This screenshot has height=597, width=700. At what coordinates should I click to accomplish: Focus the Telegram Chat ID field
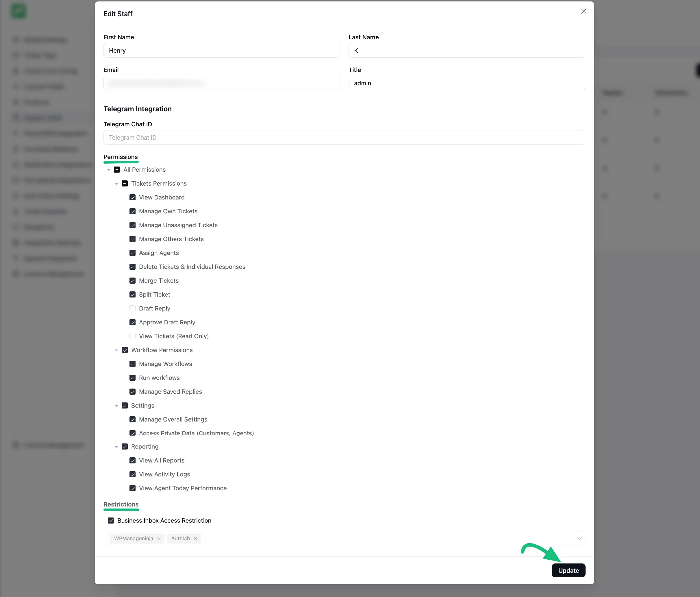[x=344, y=138]
